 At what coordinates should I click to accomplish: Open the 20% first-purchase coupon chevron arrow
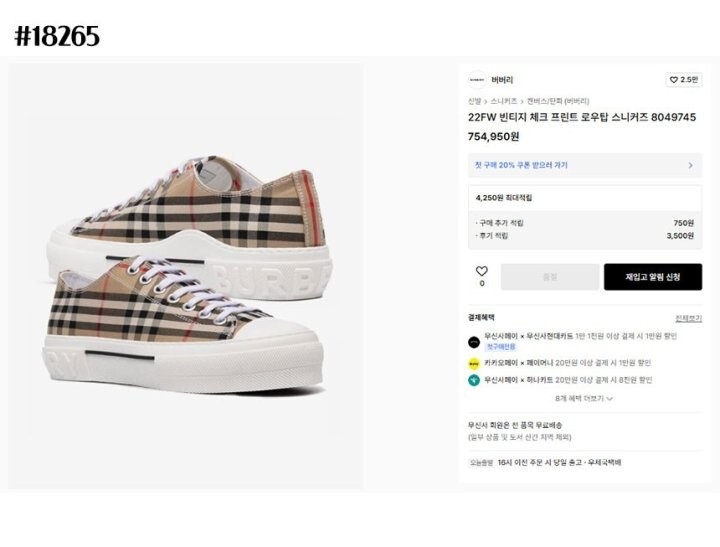690,165
